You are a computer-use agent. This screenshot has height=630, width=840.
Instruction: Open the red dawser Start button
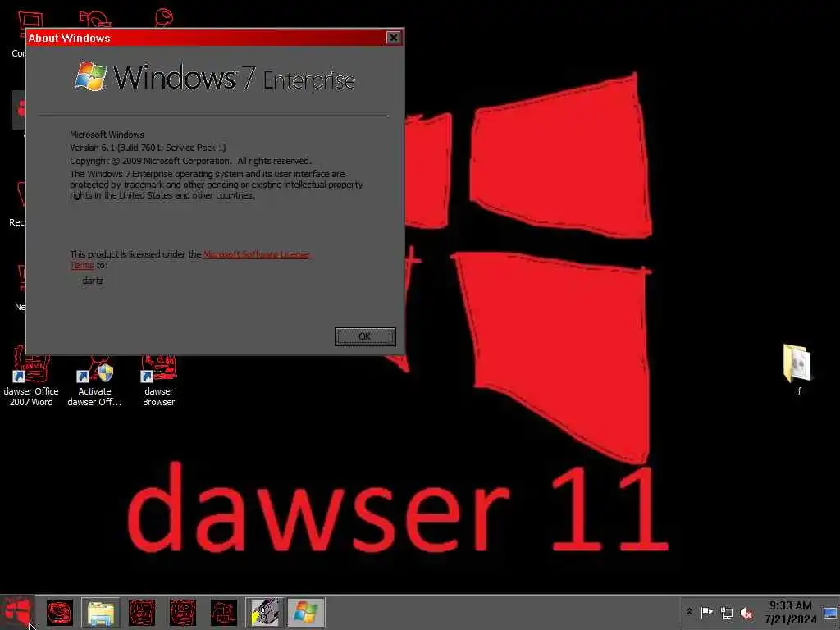tap(17, 612)
